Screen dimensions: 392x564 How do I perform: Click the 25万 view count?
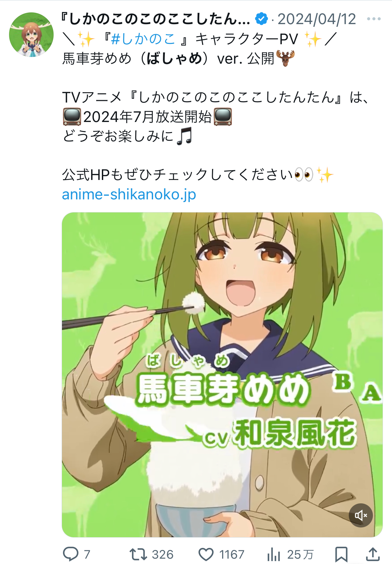coord(300,554)
